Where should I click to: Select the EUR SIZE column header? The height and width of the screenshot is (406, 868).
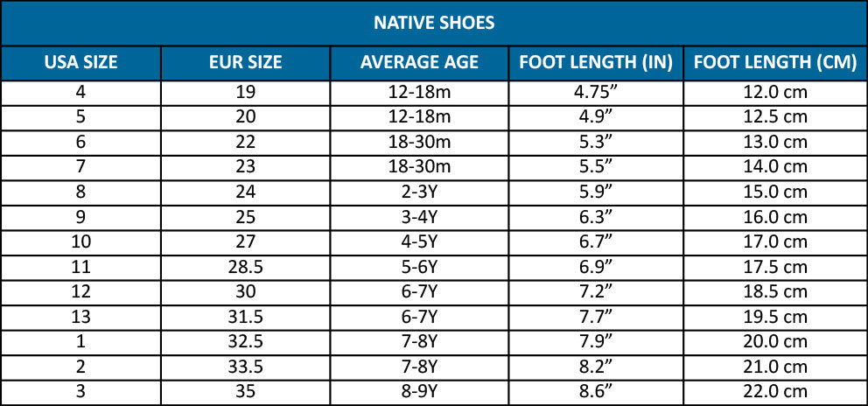pyautogui.click(x=246, y=63)
